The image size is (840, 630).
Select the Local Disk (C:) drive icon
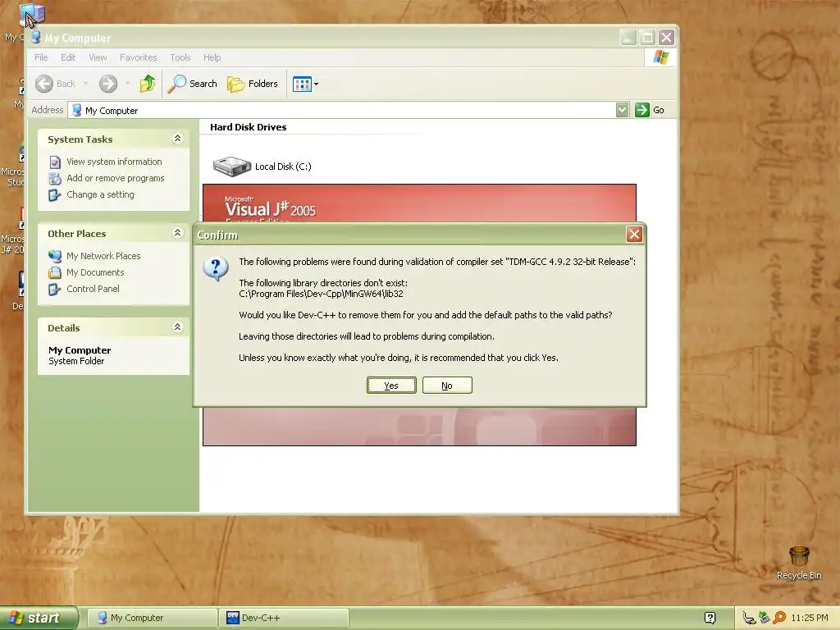(x=231, y=166)
